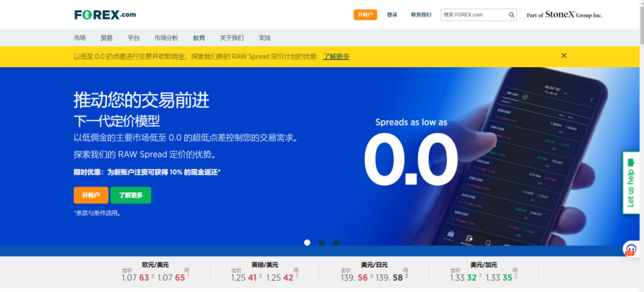Click the page vertical scrollbar thumb

[x=641, y=24]
